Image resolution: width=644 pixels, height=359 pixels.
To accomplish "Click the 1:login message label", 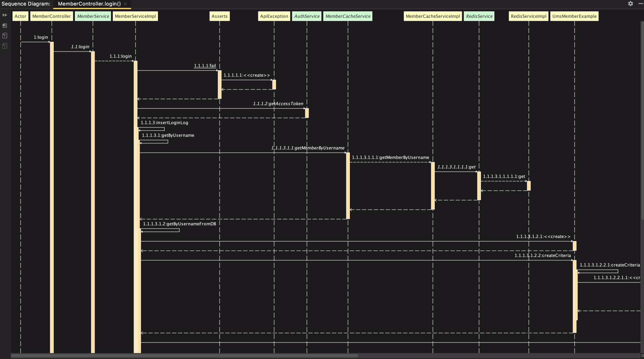I will [x=41, y=37].
